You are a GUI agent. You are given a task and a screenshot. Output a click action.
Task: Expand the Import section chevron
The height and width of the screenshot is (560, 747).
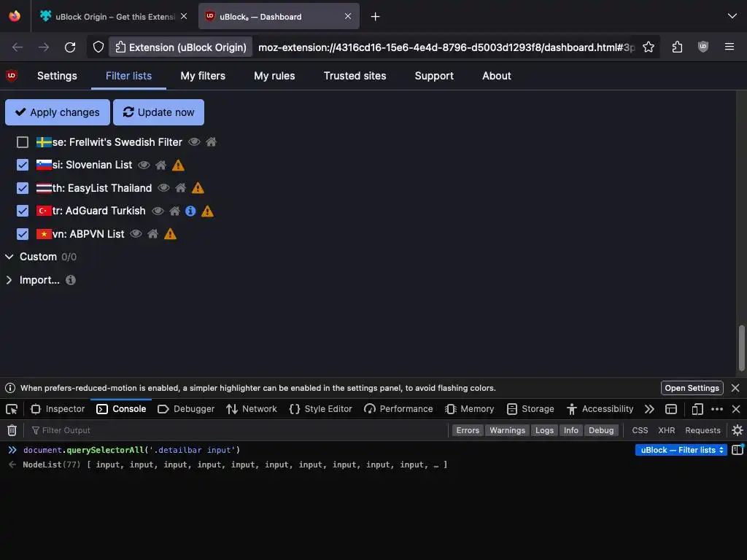pos(9,280)
